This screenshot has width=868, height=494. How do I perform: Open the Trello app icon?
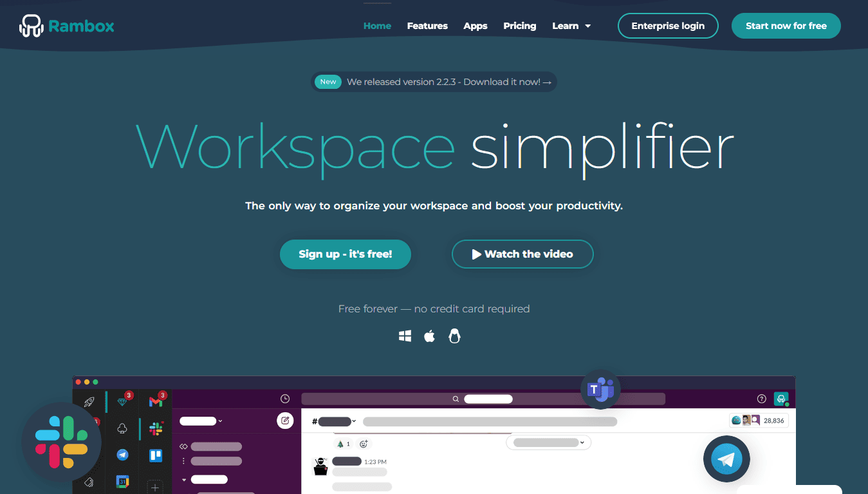155,455
